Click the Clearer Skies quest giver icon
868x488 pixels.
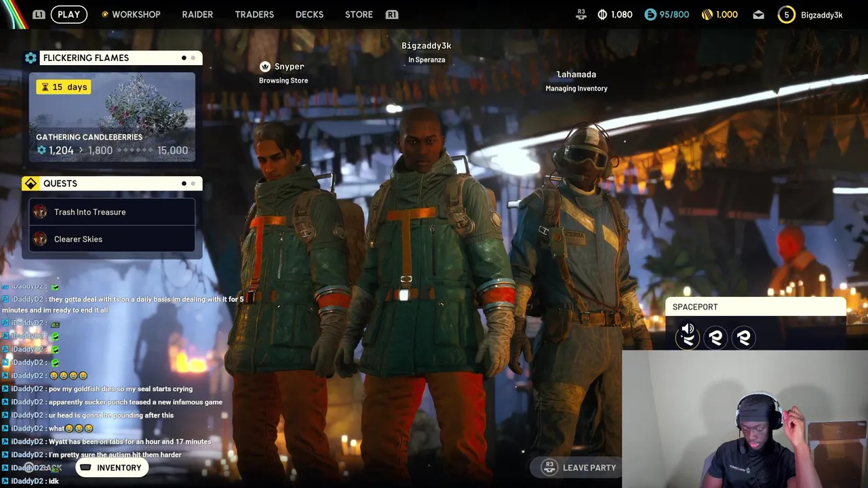(40, 239)
